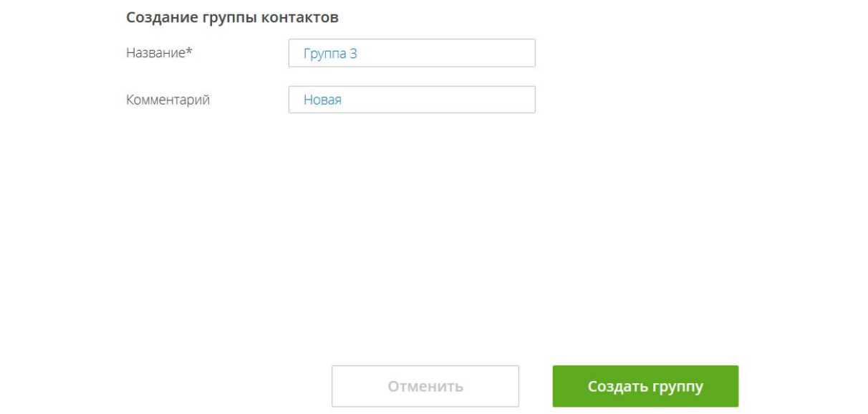Focus the group name text box
This screenshot has width=868, height=414.
[412, 53]
